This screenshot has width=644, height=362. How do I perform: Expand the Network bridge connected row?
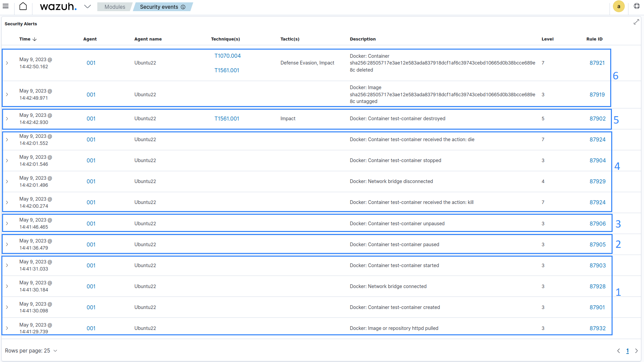pyautogui.click(x=7, y=286)
